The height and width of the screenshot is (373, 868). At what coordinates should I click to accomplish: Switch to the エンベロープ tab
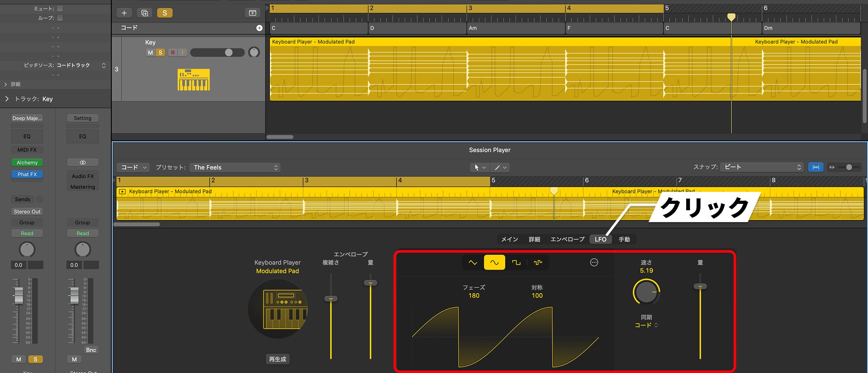tap(567, 239)
